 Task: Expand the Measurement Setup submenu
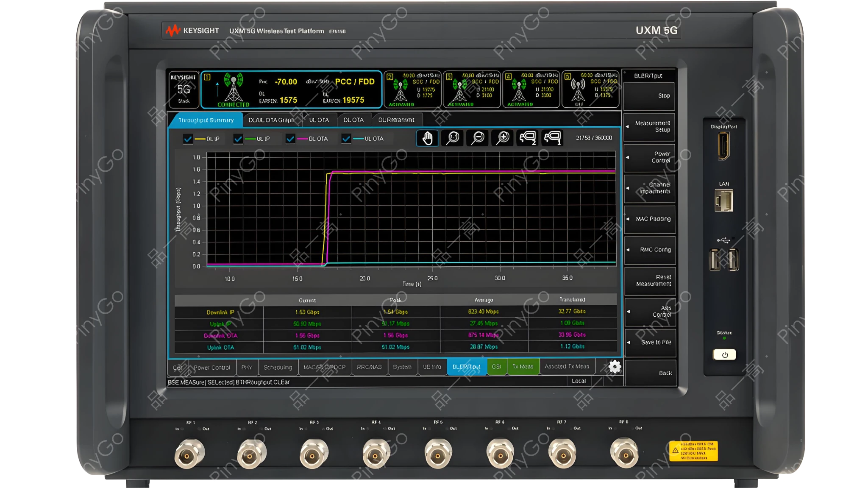pyautogui.click(x=649, y=126)
